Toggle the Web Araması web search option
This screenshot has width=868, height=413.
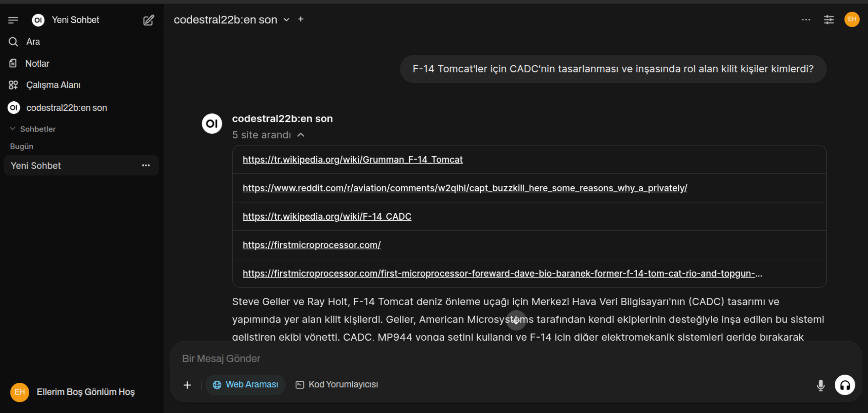tap(245, 384)
